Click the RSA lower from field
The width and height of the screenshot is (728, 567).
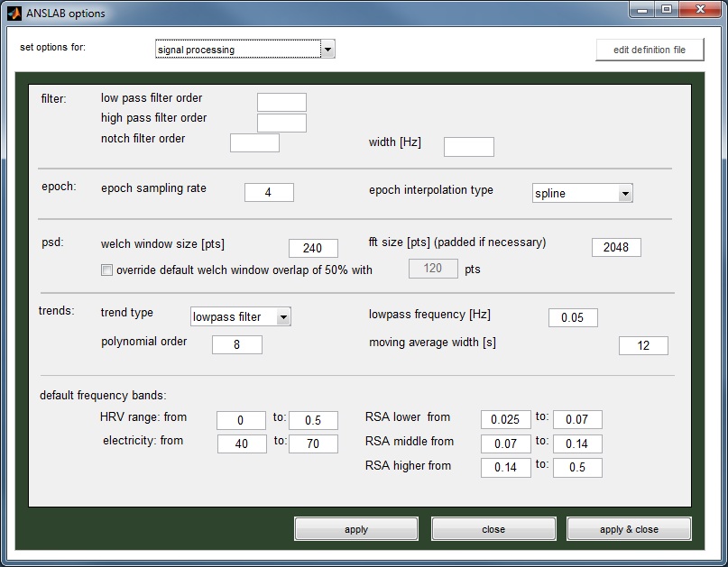(x=505, y=419)
